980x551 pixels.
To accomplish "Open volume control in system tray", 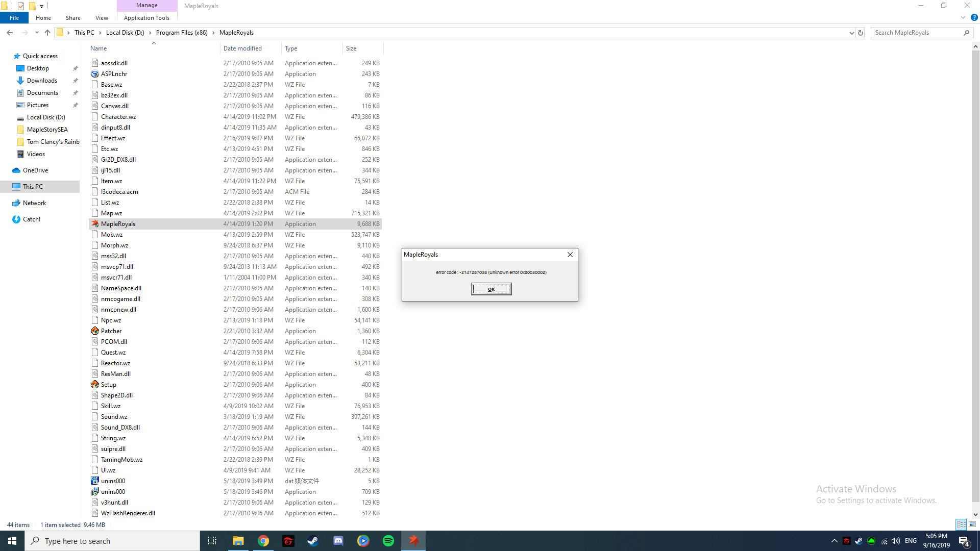I will tap(896, 541).
